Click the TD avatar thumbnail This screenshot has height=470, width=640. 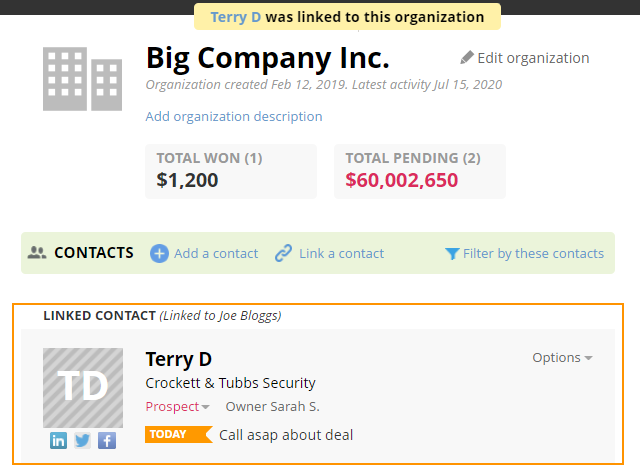click(83, 388)
